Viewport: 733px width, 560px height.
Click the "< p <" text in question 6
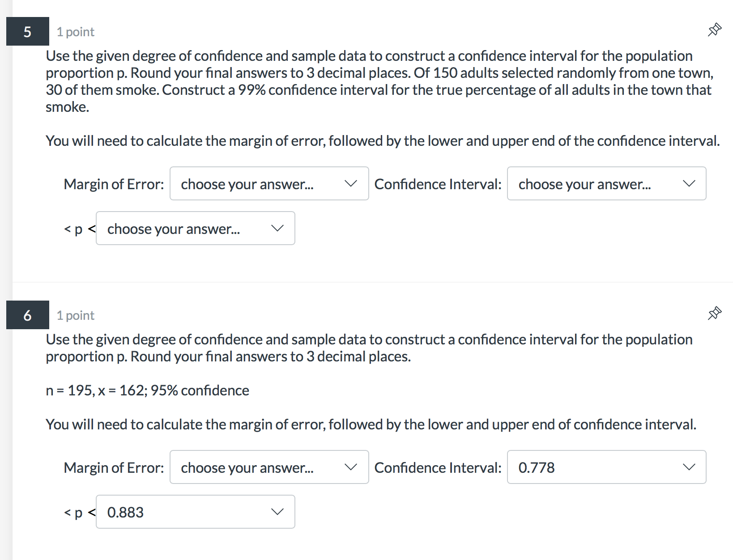[79, 513]
